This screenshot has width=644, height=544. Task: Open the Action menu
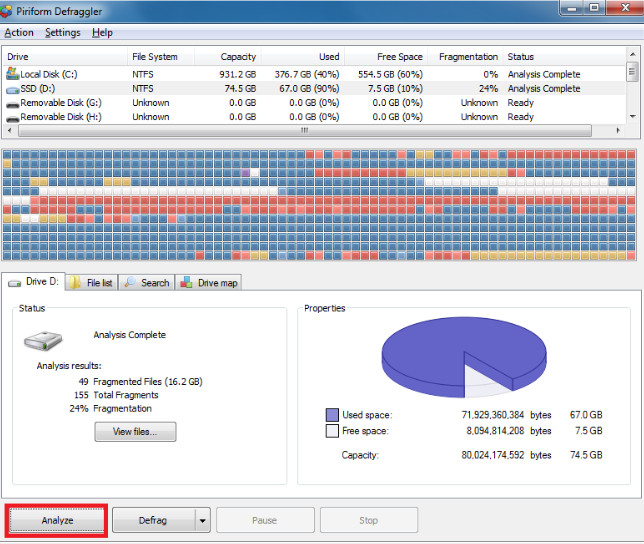coord(19,32)
